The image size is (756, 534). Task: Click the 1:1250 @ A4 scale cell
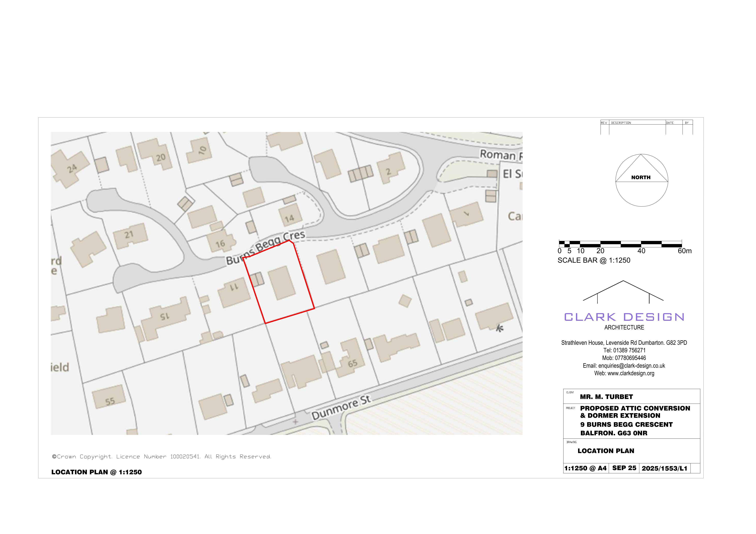[x=585, y=468]
